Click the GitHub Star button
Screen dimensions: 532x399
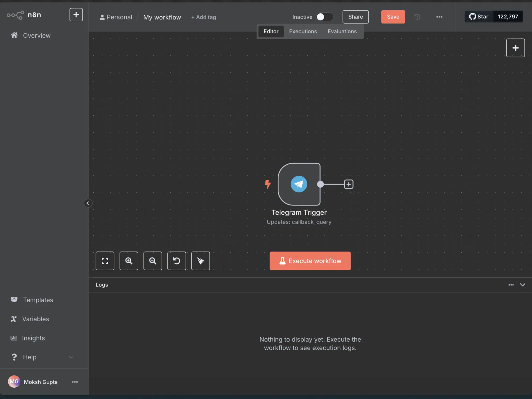click(x=479, y=17)
